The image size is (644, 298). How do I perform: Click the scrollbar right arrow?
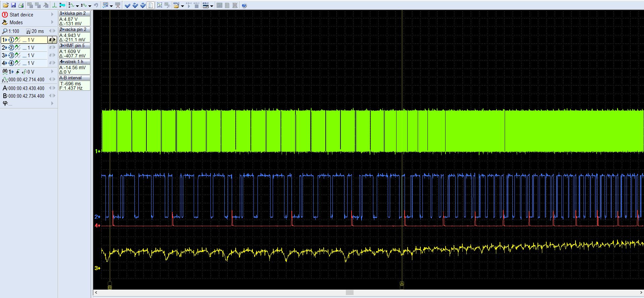click(641, 293)
